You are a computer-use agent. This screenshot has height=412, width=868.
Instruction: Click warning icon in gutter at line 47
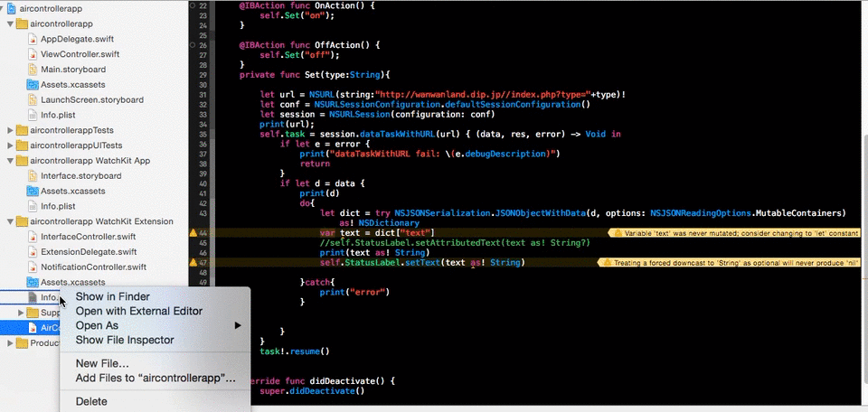point(193,263)
